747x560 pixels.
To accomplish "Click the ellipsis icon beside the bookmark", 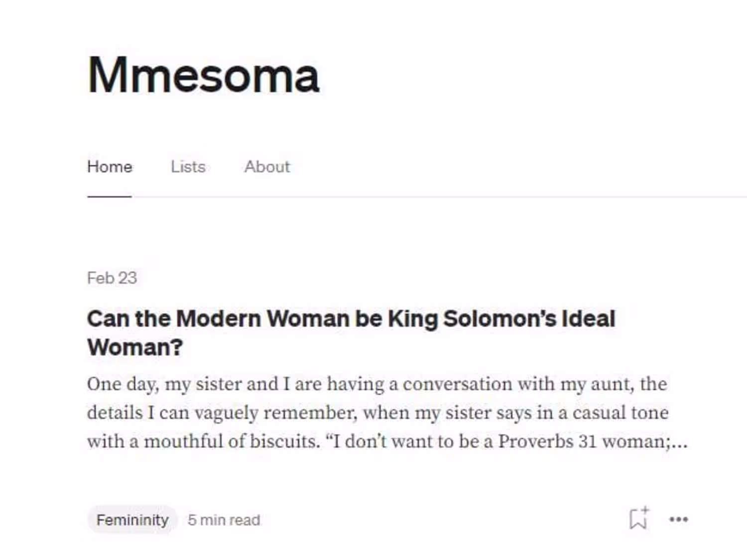I will [678, 520].
